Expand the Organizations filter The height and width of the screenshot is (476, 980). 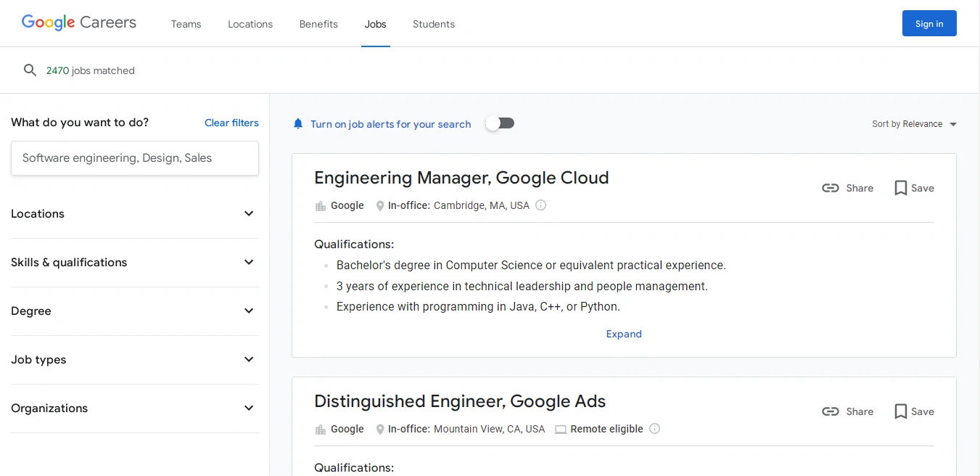click(x=135, y=409)
